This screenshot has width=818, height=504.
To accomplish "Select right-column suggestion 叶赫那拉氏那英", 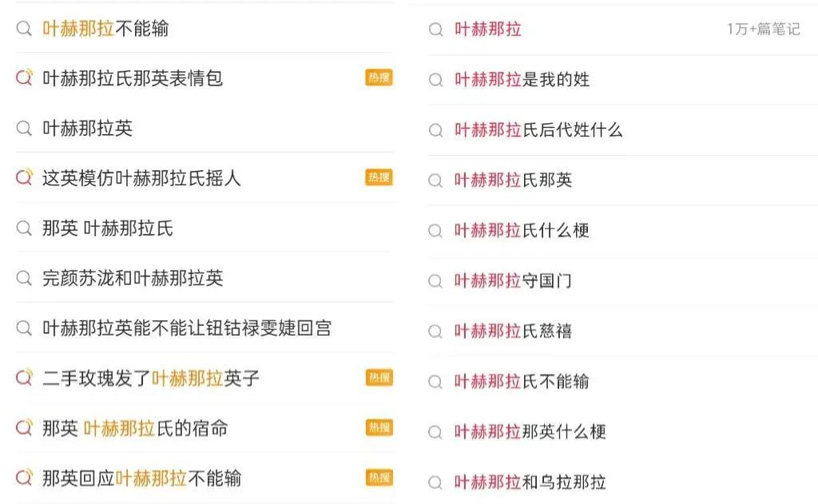I will pyautogui.click(x=513, y=181).
